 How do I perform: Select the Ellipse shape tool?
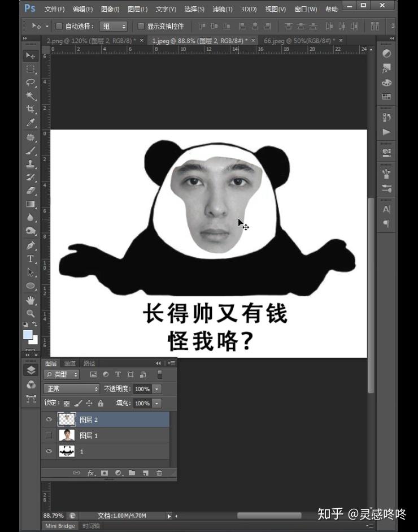pyautogui.click(x=31, y=286)
